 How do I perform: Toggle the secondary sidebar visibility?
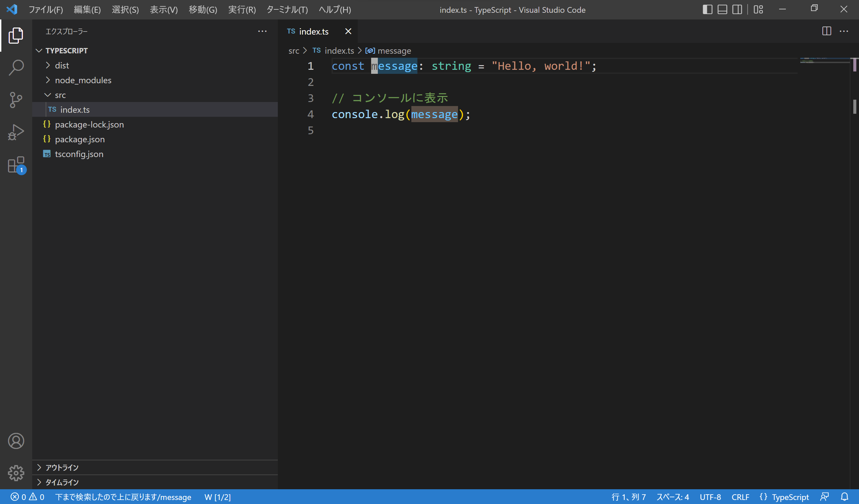(x=737, y=9)
